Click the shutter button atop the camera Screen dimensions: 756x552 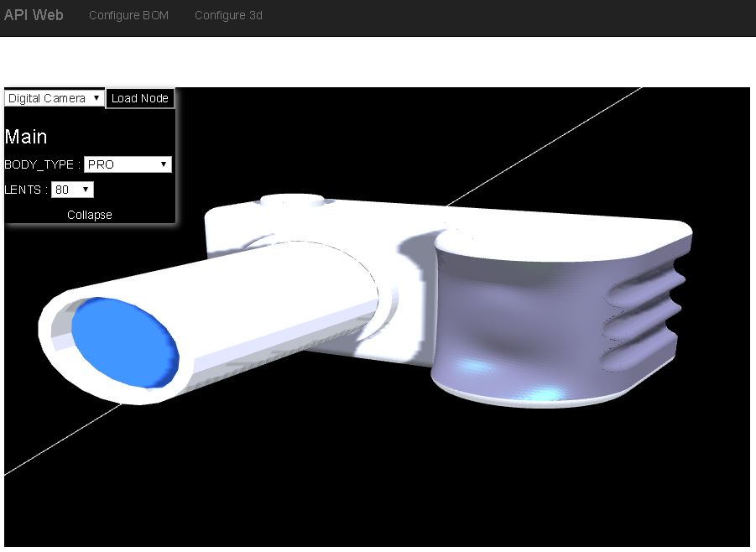292,201
